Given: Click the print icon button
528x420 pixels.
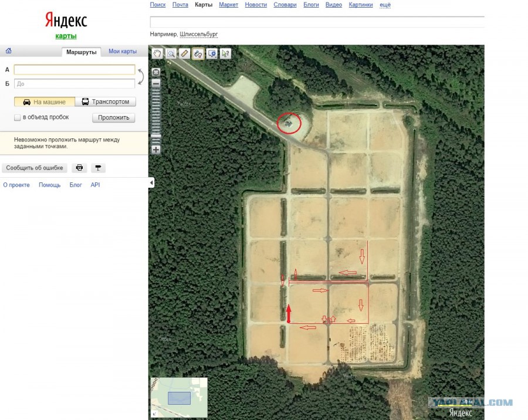Looking at the screenshot, I should [80, 168].
